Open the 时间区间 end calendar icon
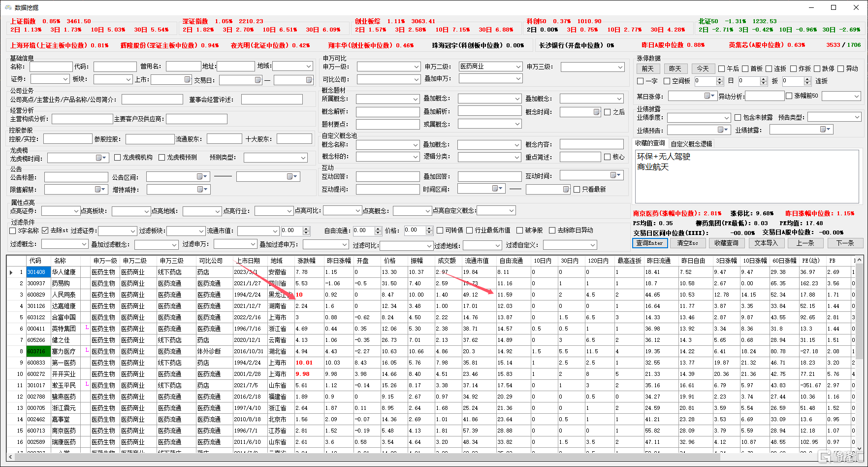This screenshot has height=467, width=868. [x=566, y=189]
